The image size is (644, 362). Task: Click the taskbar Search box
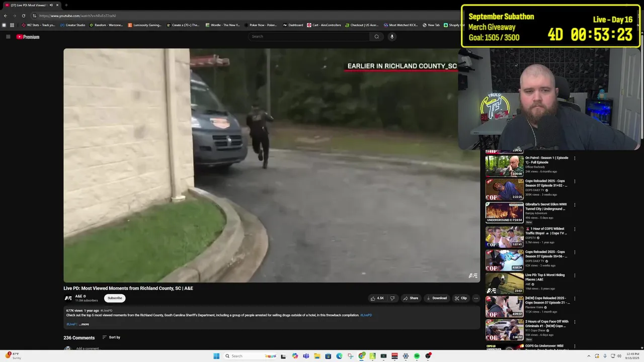[250, 356]
